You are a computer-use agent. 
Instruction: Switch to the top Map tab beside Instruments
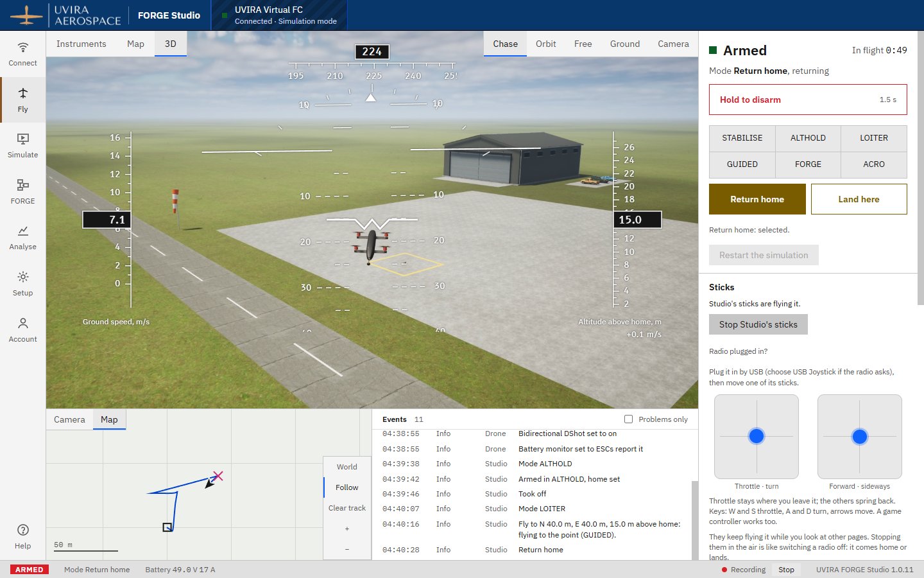pos(135,44)
